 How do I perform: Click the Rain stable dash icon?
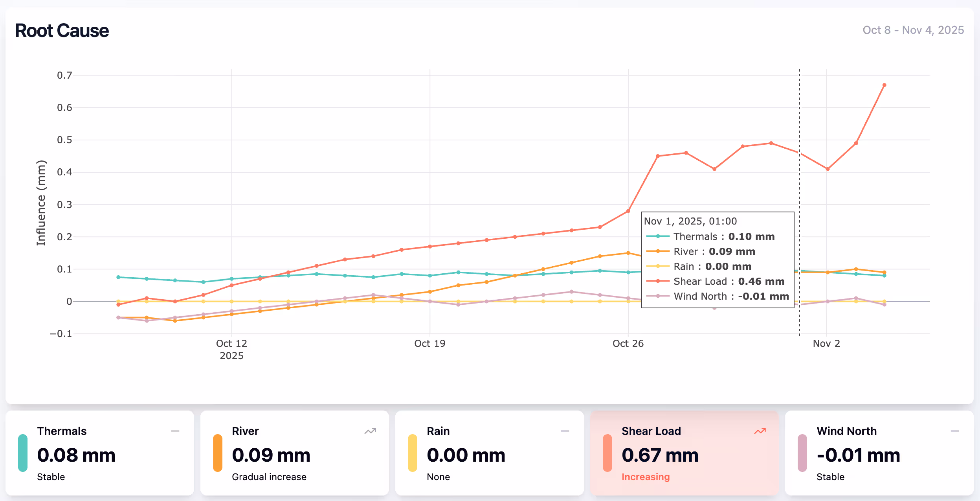[x=565, y=431]
